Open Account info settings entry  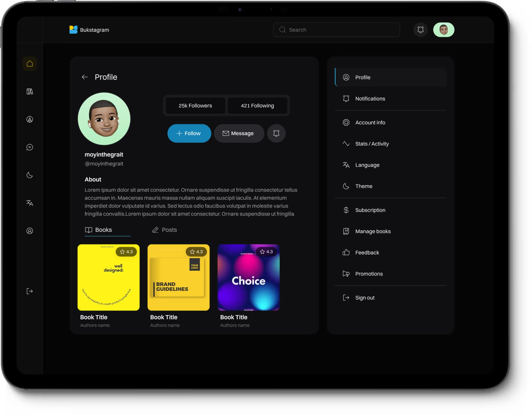coord(370,123)
